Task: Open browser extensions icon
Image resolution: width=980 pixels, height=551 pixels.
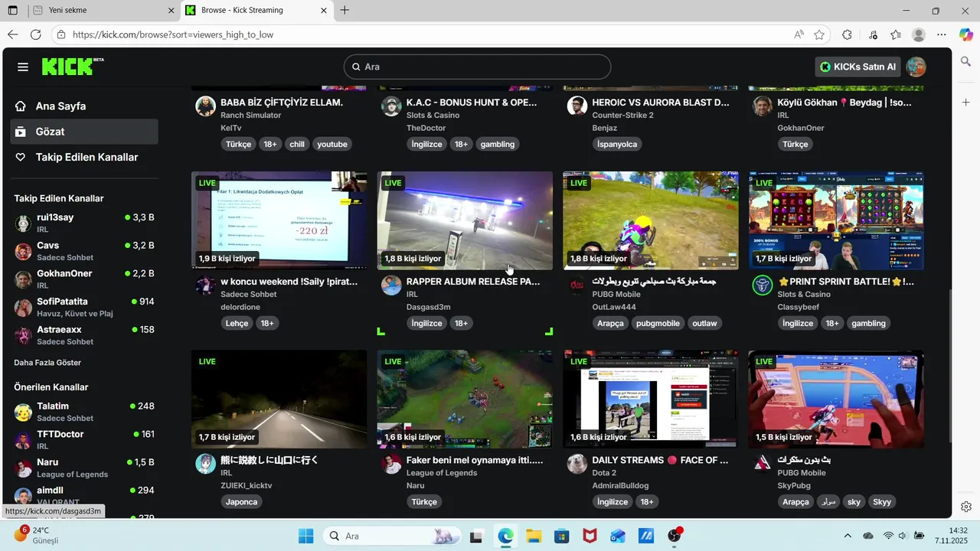Action: click(x=847, y=34)
